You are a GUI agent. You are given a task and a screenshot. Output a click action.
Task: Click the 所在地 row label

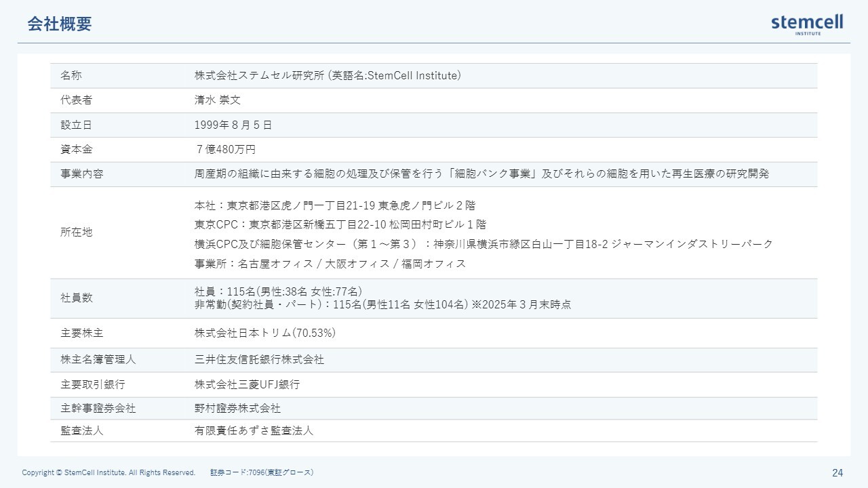[77, 232]
